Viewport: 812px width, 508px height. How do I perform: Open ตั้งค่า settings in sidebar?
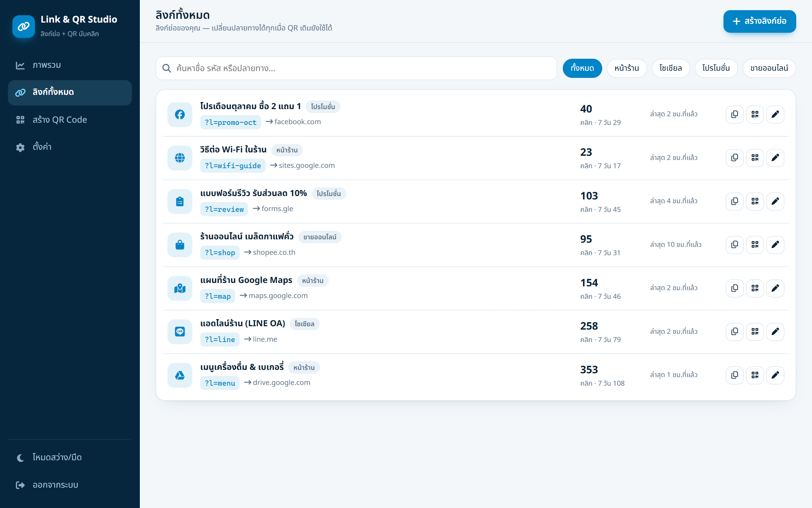coord(70,147)
